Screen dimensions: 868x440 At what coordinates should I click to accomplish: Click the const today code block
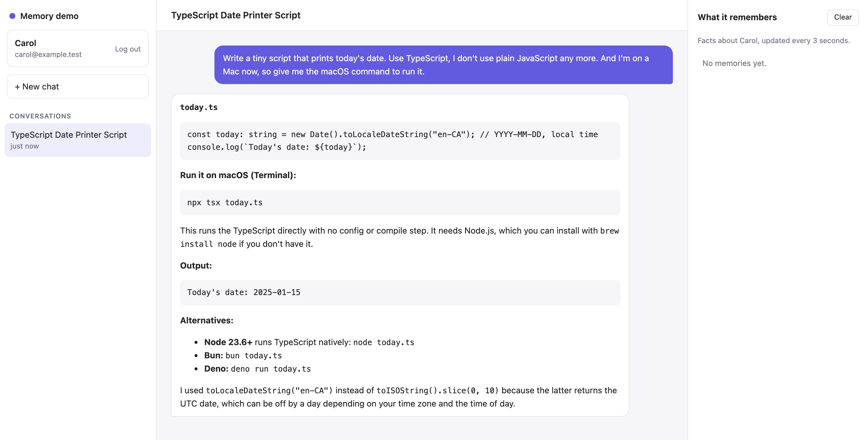pos(400,141)
